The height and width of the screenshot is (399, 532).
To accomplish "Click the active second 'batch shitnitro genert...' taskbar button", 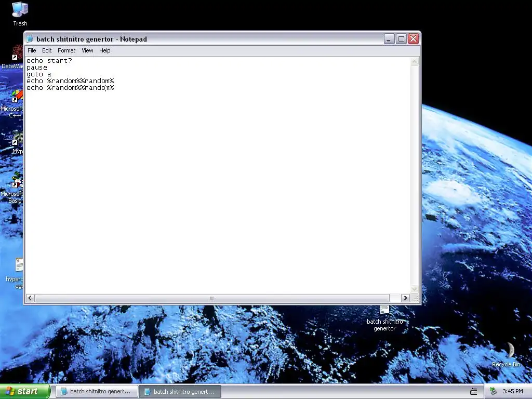I will [x=180, y=392].
